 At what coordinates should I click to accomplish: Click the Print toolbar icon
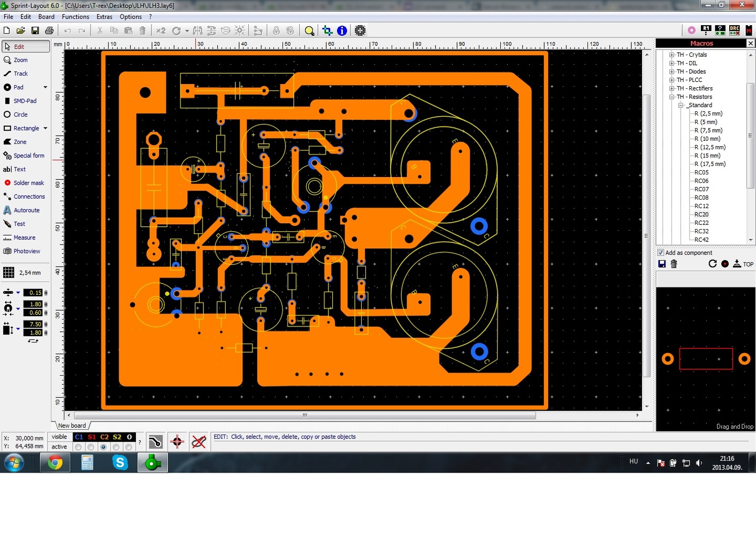click(x=49, y=31)
